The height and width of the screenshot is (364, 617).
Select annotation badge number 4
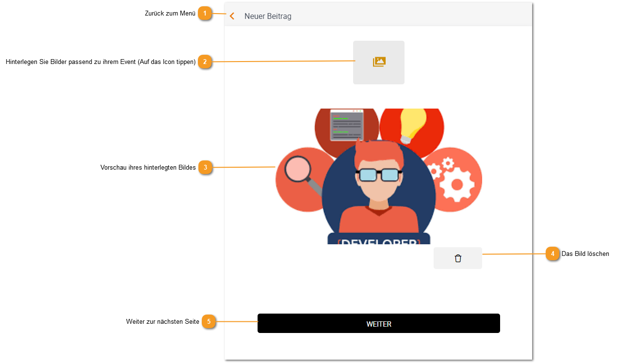552,253
